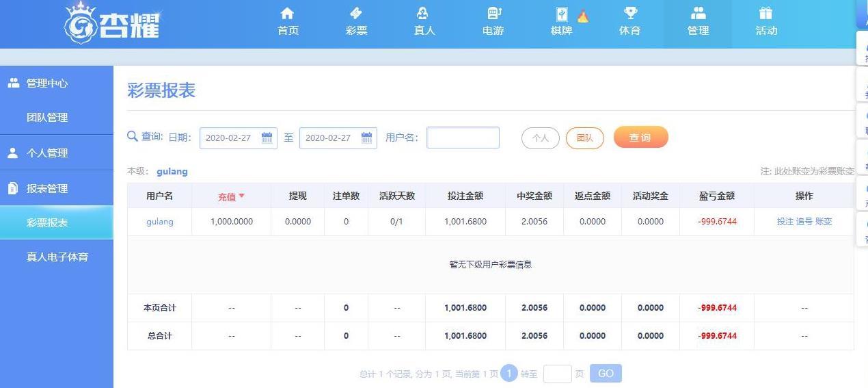Select 彩票报表 in the sidebar

click(57, 222)
